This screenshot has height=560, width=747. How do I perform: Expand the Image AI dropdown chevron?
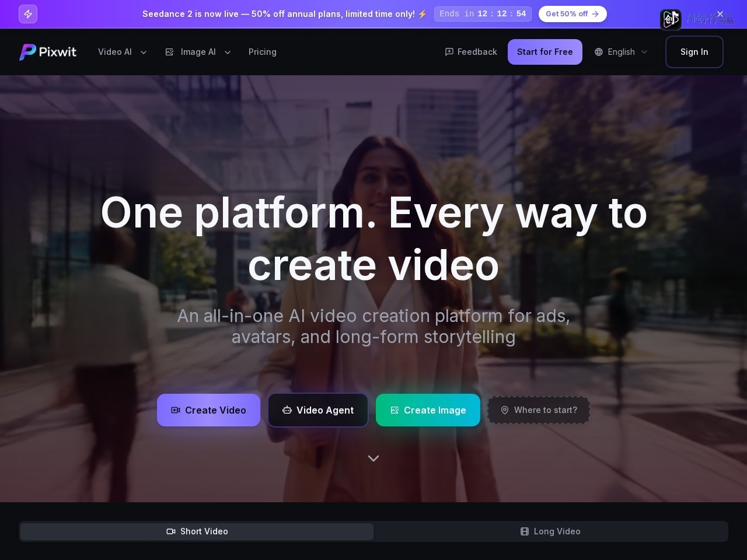(x=228, y=52)
